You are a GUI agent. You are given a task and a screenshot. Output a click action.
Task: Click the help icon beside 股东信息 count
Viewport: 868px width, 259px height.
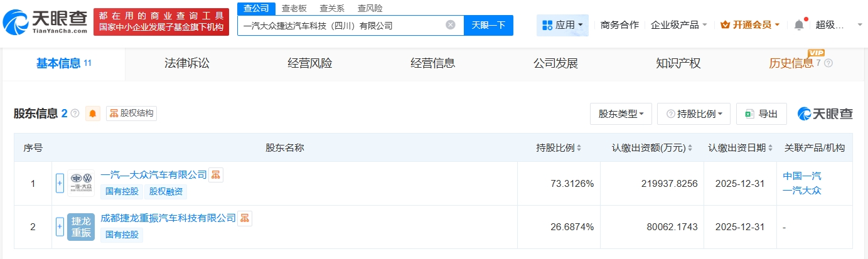(x=75, y=114)
